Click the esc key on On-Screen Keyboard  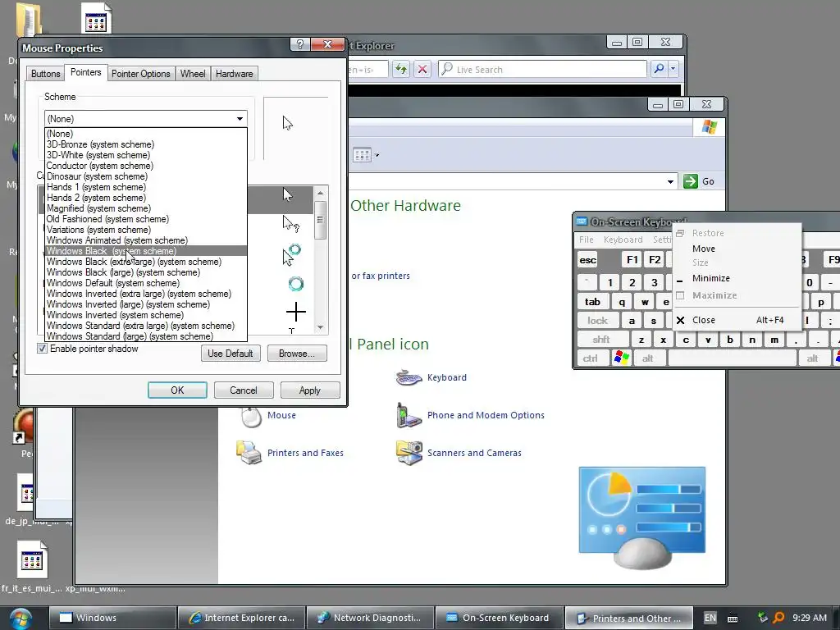[587, 260]
